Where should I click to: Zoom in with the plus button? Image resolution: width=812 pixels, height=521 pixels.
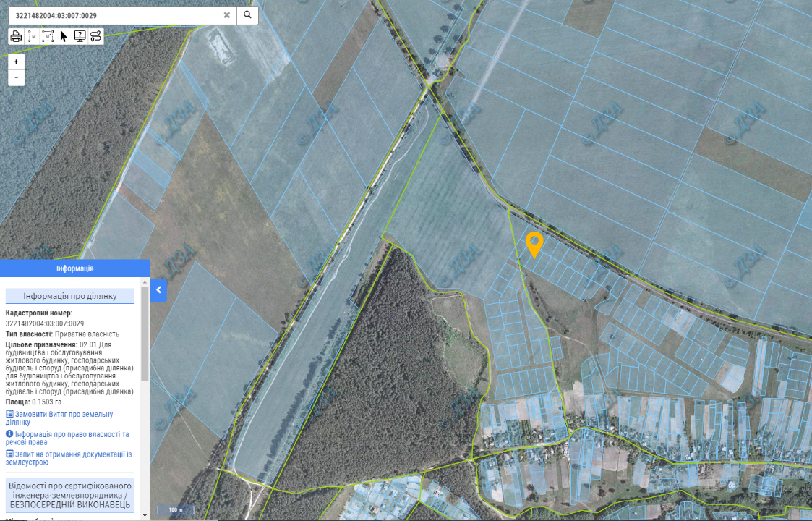pyautogui.click(x=17, y=62)
